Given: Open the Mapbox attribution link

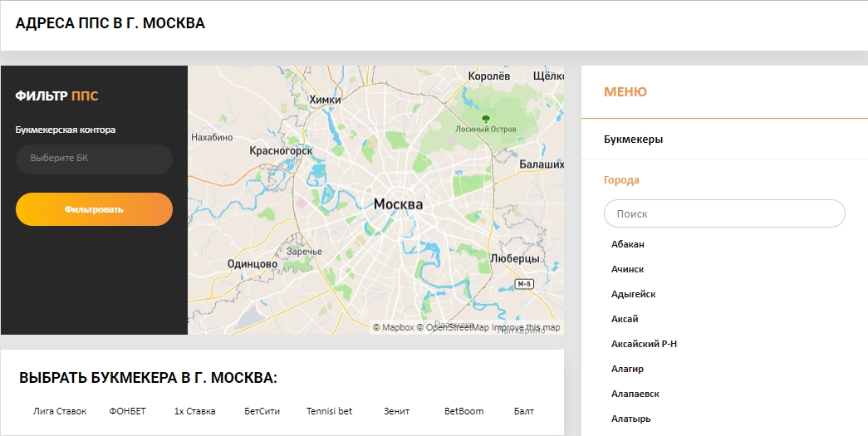Looking at the screenshot, I should 397,328.
